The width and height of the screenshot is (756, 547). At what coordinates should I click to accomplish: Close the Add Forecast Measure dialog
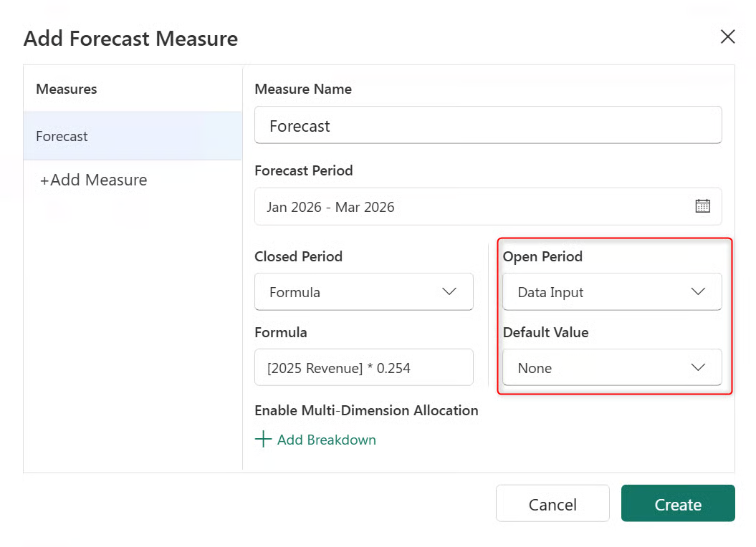727,37
